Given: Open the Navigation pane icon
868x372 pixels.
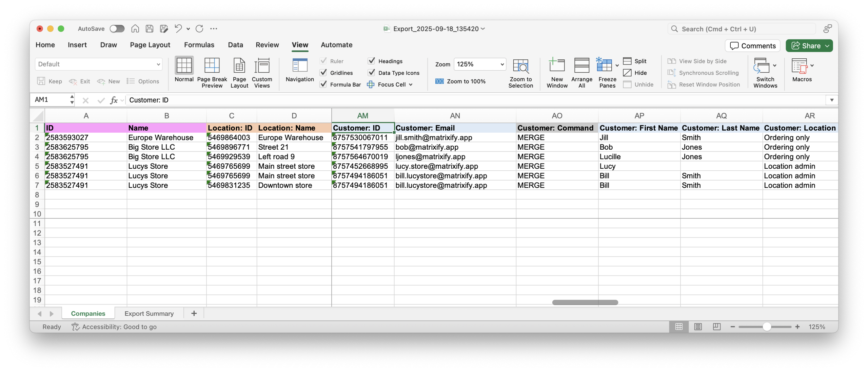Looking at the screenshot, I should 300,66.
